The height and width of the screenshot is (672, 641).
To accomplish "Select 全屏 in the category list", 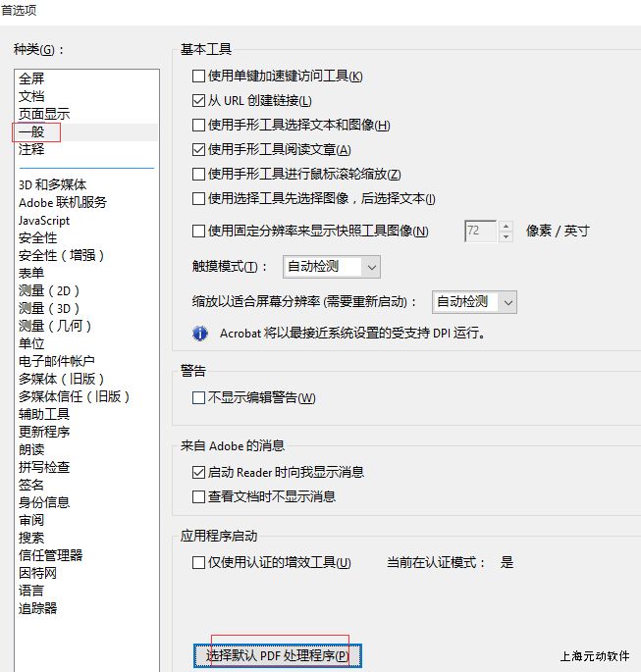I will [x=31, y=78].
